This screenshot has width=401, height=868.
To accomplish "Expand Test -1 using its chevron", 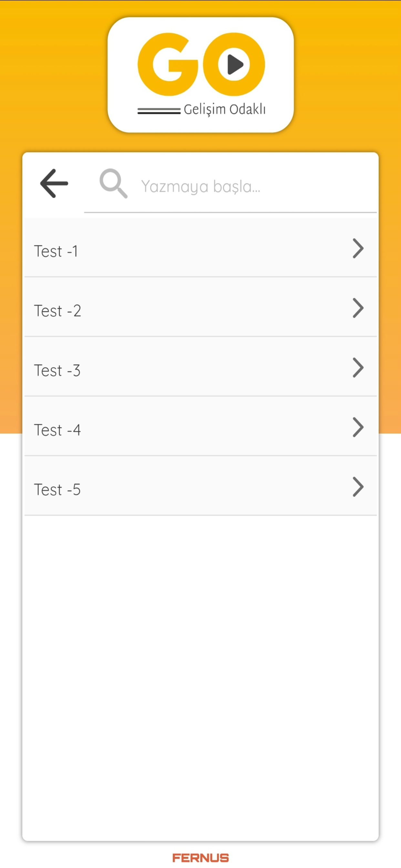I will tap(358, 248).
